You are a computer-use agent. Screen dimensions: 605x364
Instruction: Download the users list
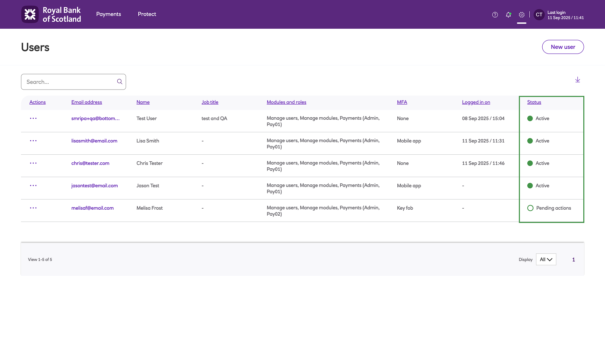point(578,80)
